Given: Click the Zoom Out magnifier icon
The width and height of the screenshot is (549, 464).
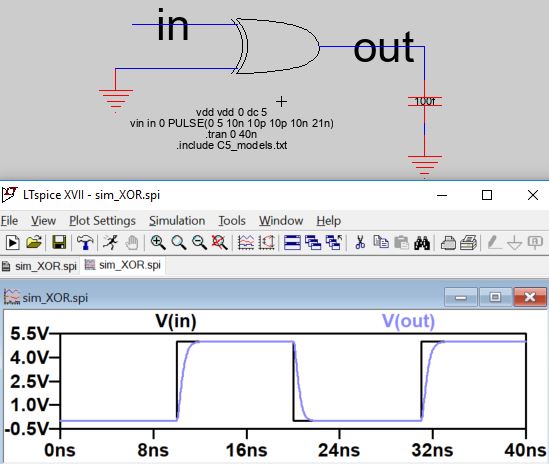Looking at the screenshot, I should [199, 242].
